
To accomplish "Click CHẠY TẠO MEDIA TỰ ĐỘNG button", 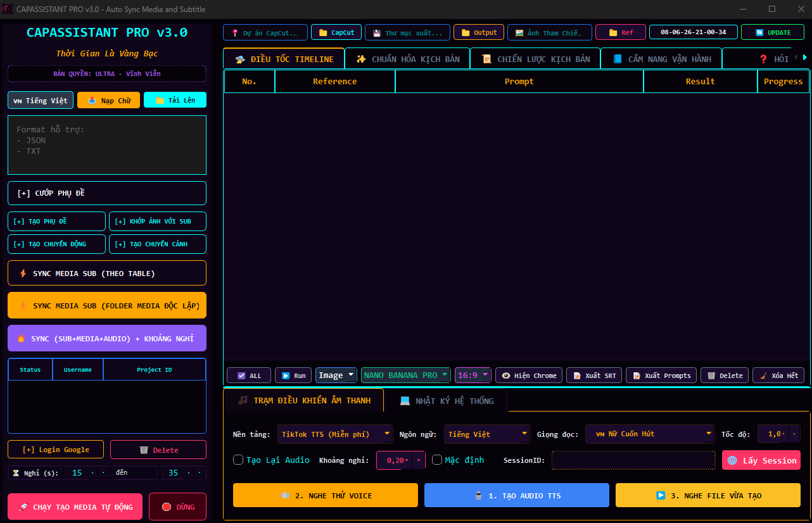I will coord(75,507).
